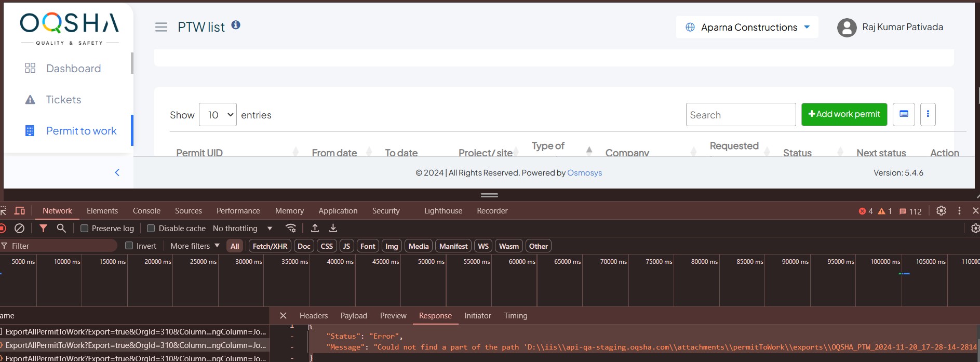Click the clear network log icon
980x362 pixels.
19,228
